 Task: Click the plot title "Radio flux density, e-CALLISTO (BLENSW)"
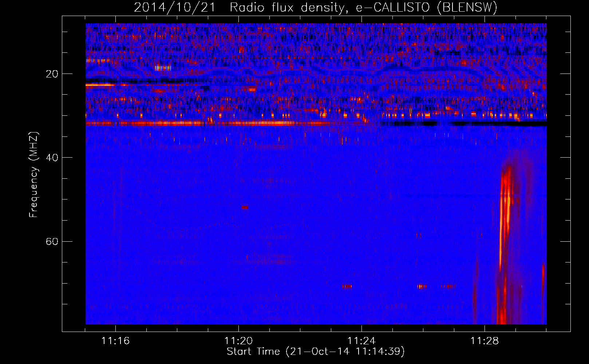click(x=363, y=7)
